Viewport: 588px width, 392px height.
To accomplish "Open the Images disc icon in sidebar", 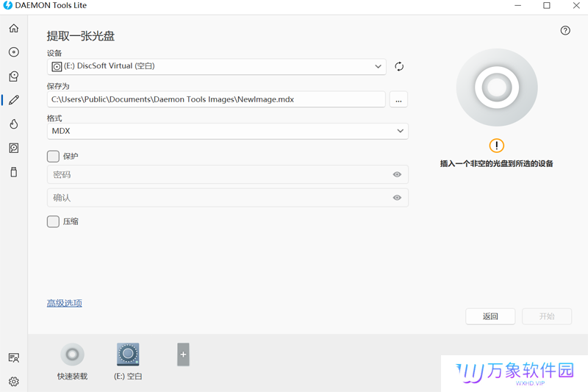I will click(x=14, y=52).
